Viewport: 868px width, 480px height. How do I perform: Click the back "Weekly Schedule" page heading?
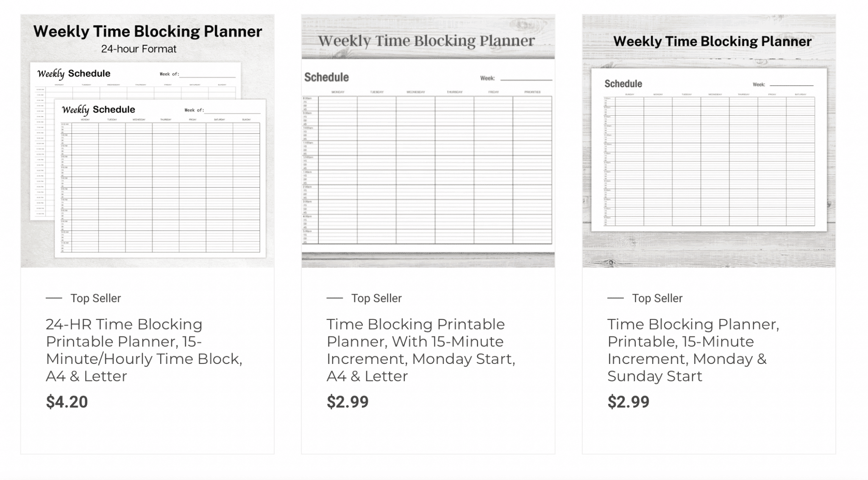[74, 74]
